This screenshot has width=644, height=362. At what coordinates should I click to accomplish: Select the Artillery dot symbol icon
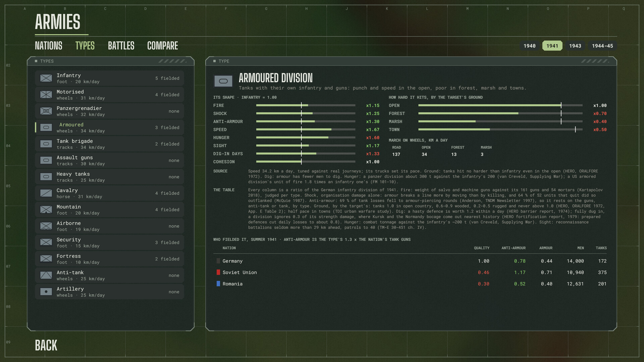pos(46,292)
